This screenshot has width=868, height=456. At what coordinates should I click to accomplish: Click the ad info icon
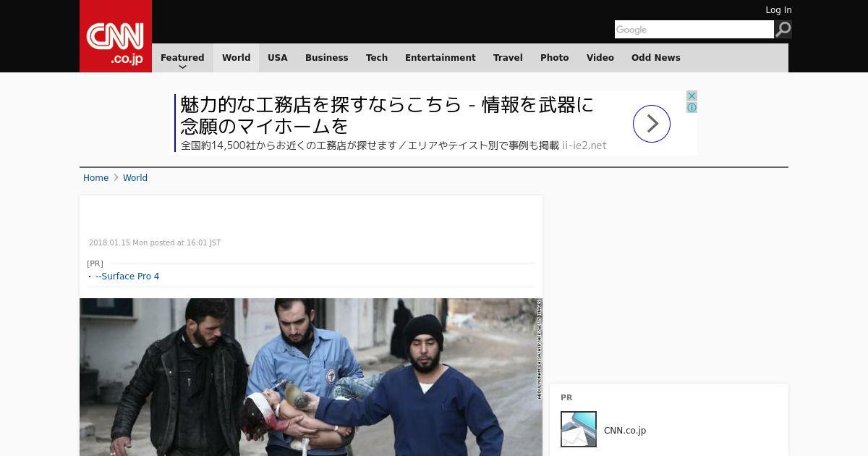pyautogui.click(x=692, y=108)
